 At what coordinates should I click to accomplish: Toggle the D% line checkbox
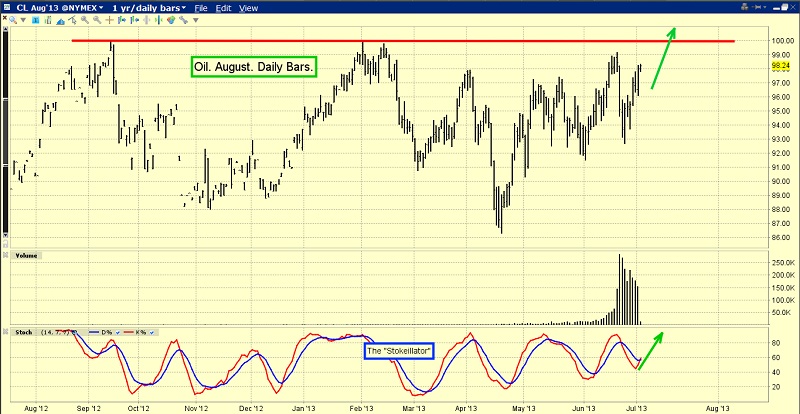click(118, 333)
